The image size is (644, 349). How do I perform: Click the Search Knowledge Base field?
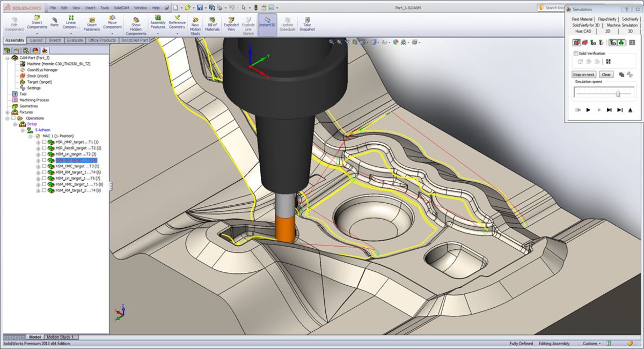tap(550, 8)
